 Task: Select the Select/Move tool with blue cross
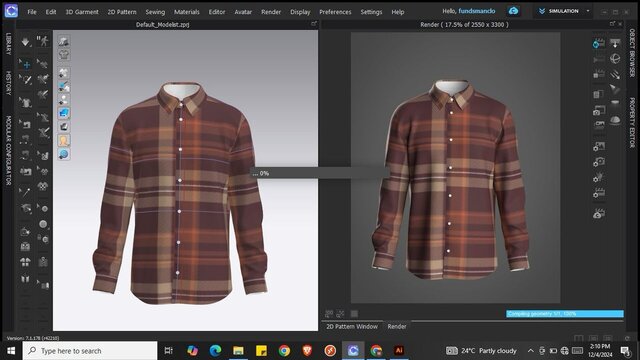tap(25, 64)
